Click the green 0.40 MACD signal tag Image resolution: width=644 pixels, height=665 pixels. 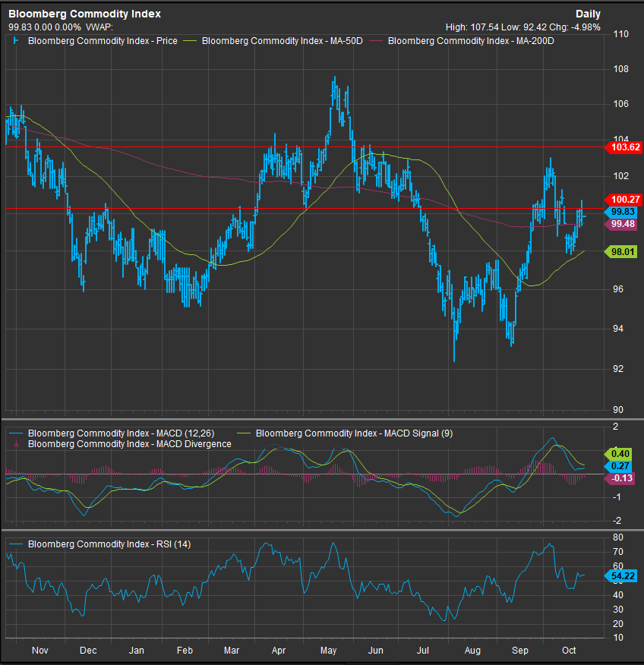point(618,454)
